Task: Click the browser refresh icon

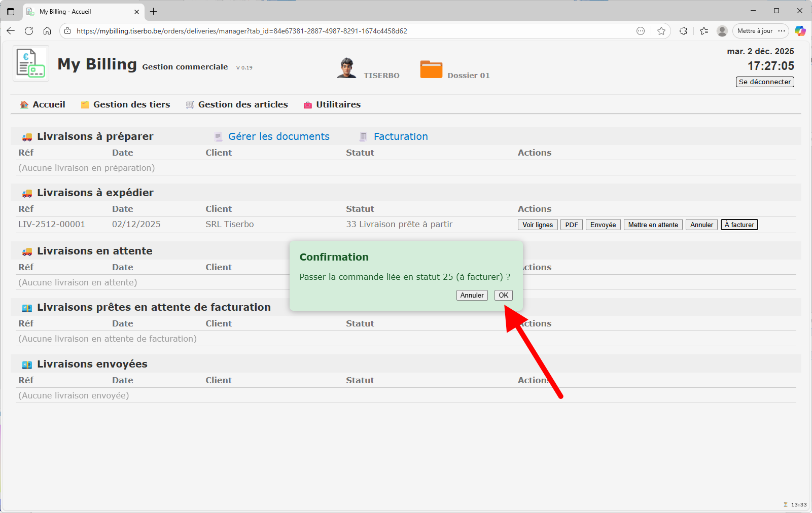Action: pos(29,31)
